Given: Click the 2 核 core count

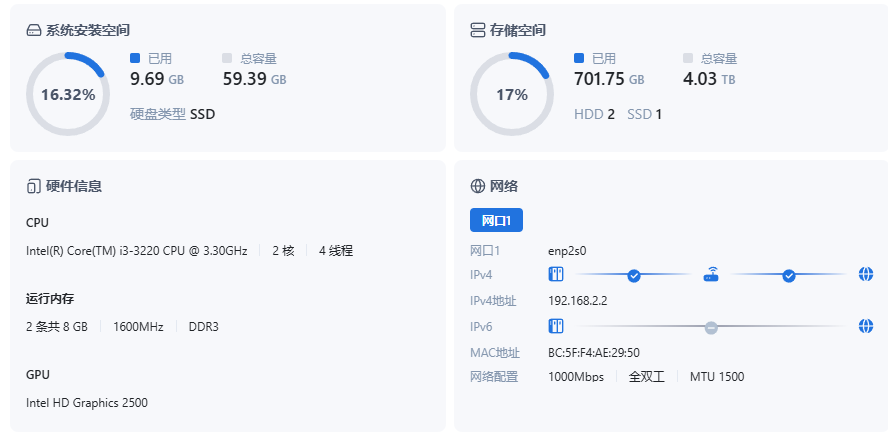Looking at the screenshot, I should tap(283, 251).
